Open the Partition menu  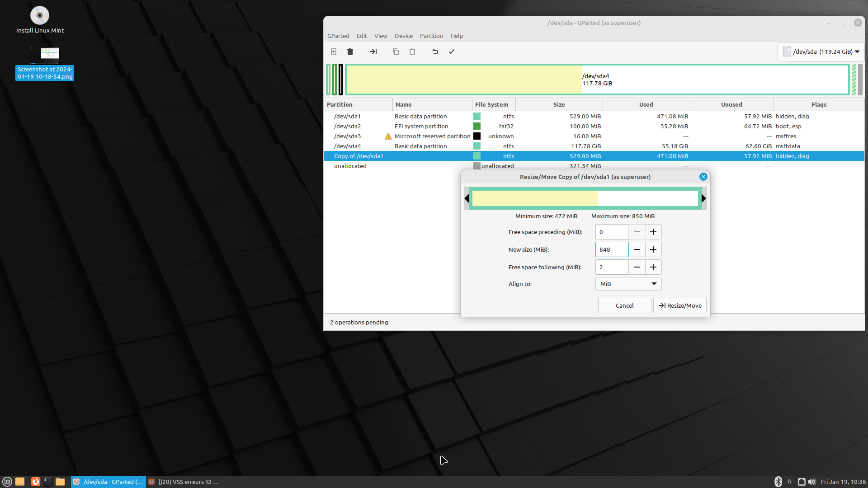tap(431, 36)
